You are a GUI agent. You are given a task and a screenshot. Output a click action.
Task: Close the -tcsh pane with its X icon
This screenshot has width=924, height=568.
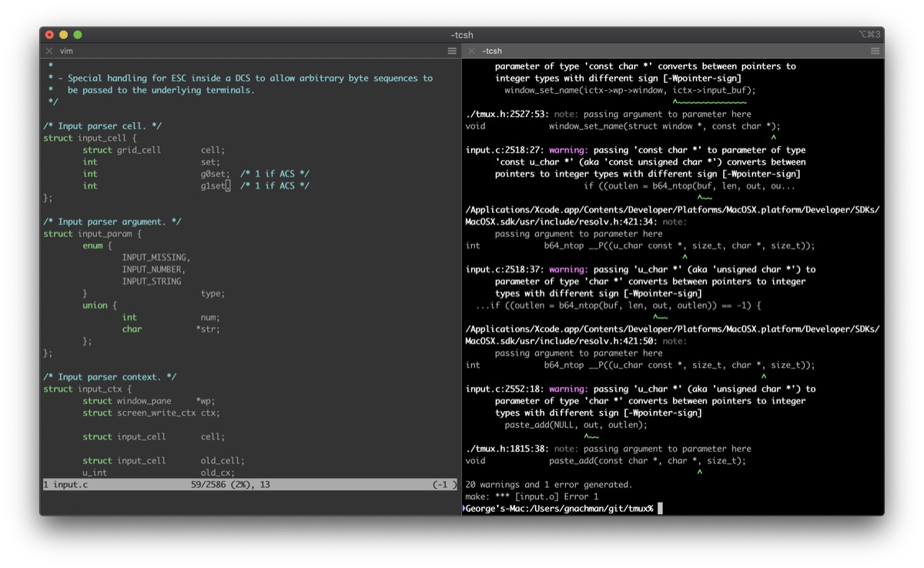470,51
